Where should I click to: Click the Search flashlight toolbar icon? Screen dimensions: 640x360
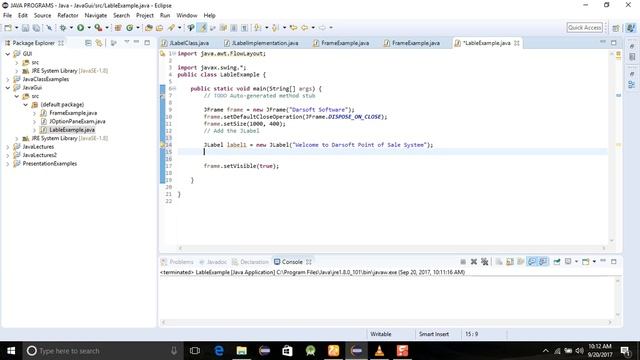pyautogui.click(x=171, y=28)
